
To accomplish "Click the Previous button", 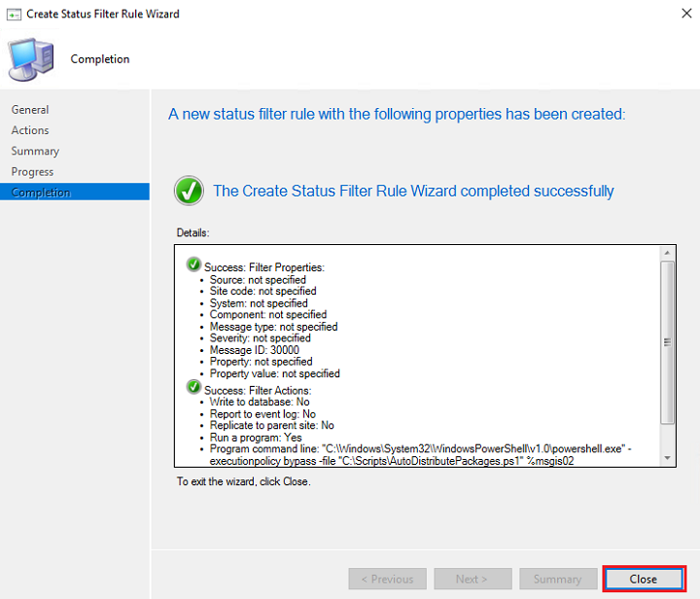I will [x=387, y=579].
